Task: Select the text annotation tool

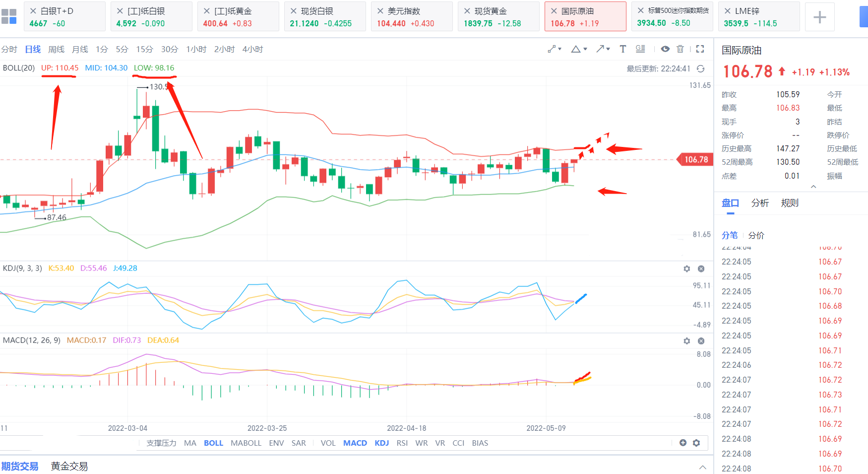Action: (x=622, y=49)
